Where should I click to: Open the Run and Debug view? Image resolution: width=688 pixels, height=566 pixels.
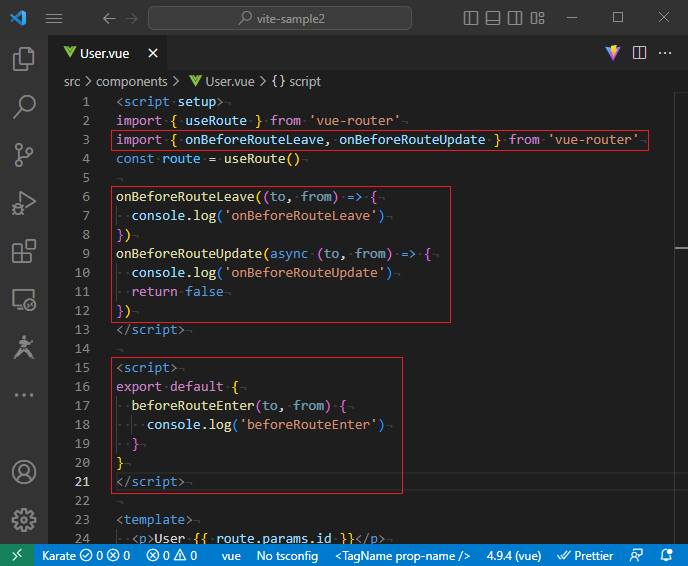pos(24,203)
